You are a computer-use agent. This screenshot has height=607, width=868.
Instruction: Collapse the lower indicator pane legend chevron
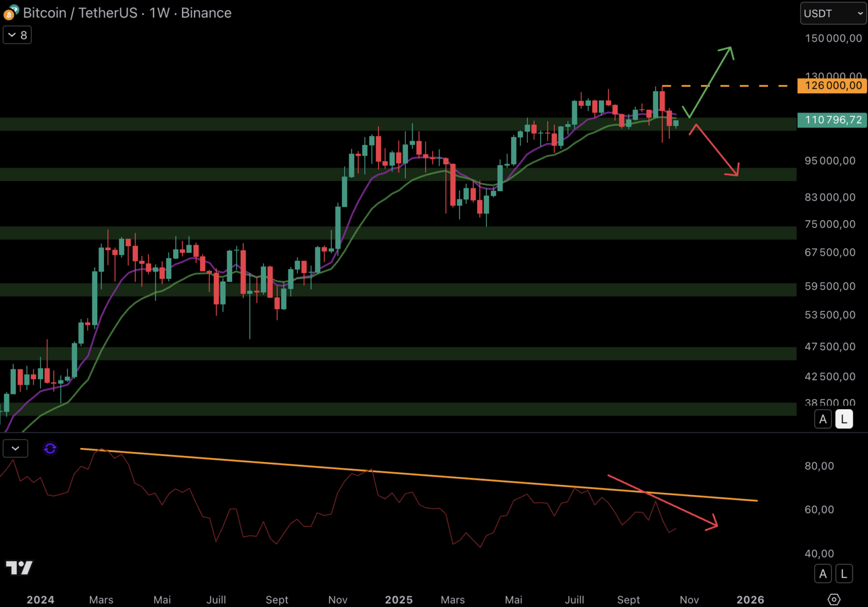pos(15,449)
